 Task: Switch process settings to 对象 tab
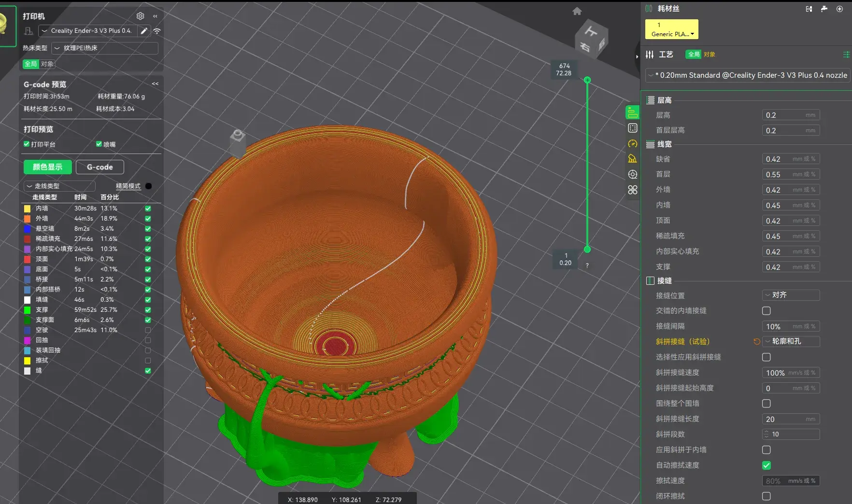point(709,55)
